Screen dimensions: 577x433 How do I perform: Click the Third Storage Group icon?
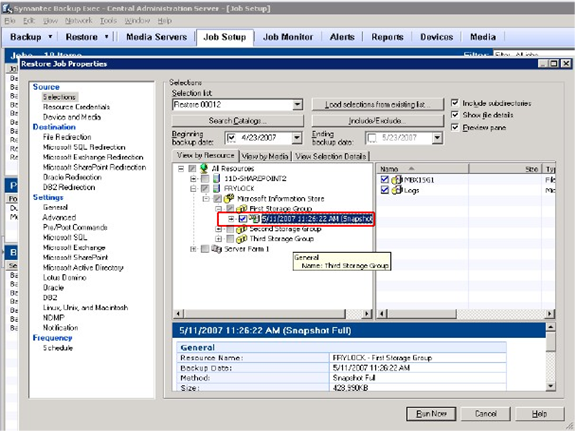[x=241, y=239]
